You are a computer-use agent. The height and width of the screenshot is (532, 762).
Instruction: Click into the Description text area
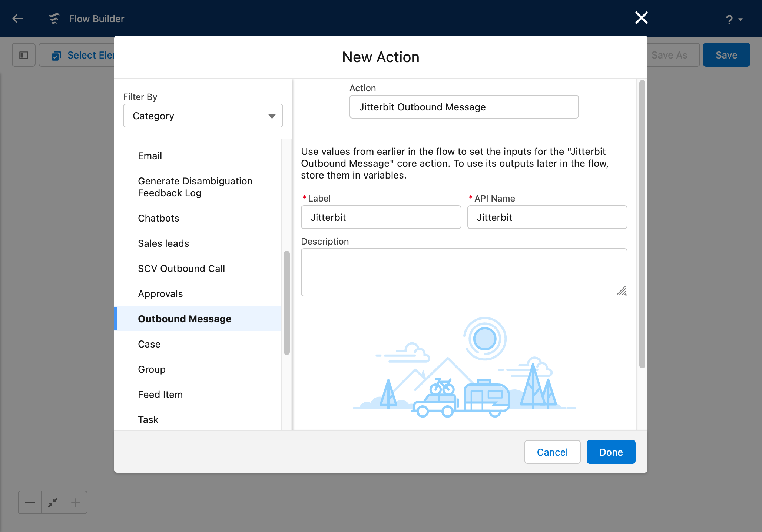point(464,272)
